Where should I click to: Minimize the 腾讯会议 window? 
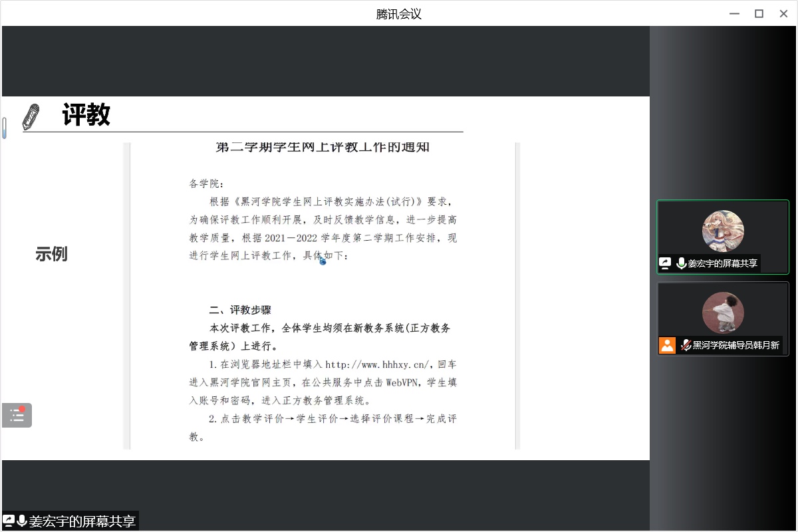coord(734,14)
